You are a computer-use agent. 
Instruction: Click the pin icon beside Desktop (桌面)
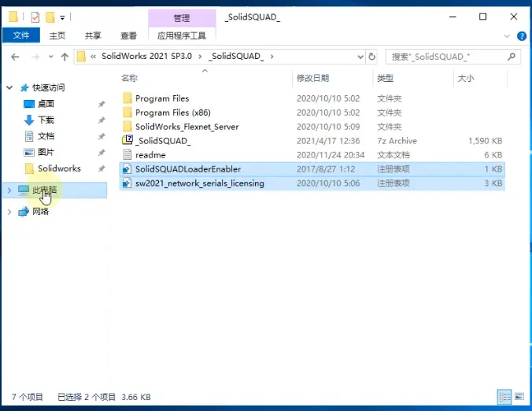point(102,104)
